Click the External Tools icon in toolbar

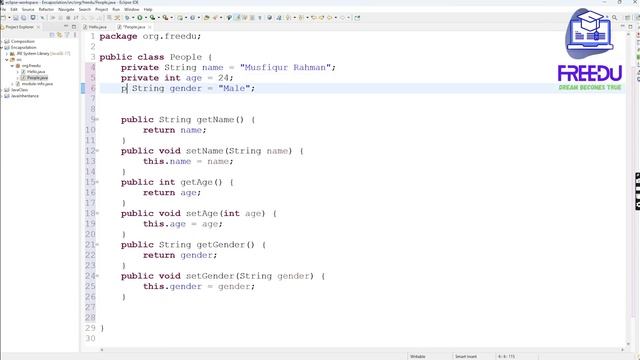click(165, 18)
